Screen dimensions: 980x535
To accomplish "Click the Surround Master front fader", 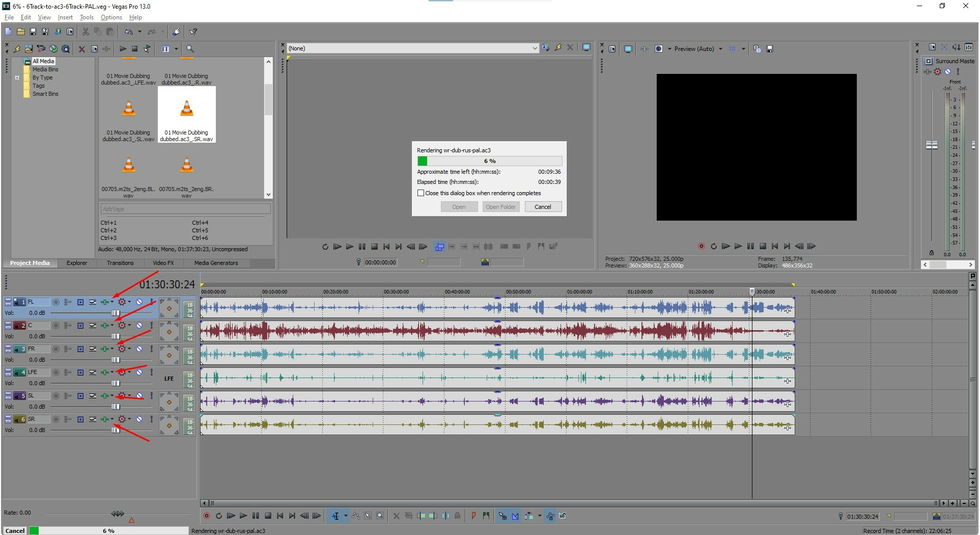I will (932, 145).
